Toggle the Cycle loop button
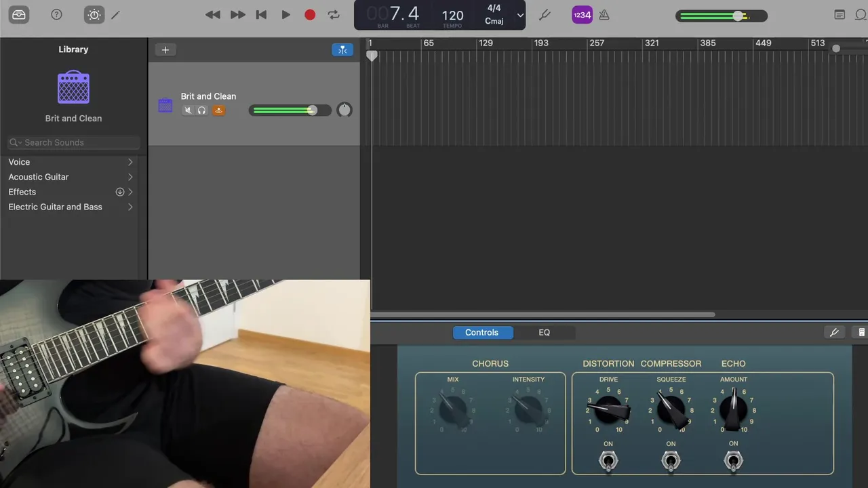Image resolution: width=868 pixels, height=488 pixels. pyautogui.click(x=334, y=15)
